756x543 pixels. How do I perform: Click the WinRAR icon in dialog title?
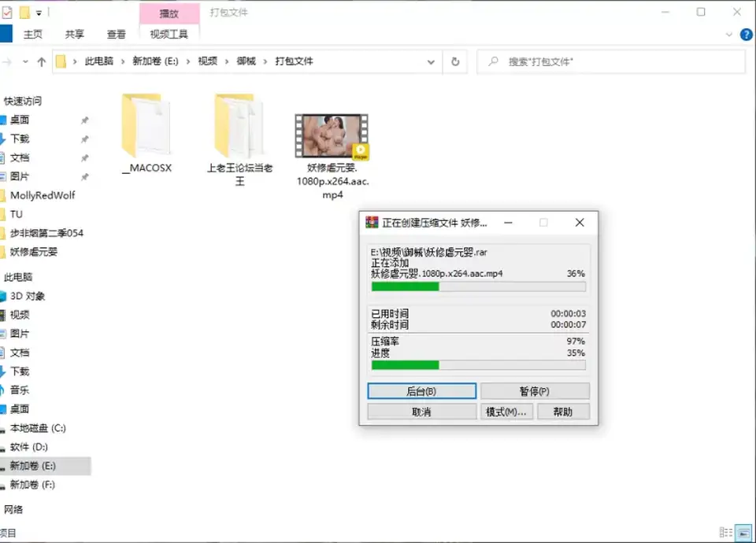point(372,222)
